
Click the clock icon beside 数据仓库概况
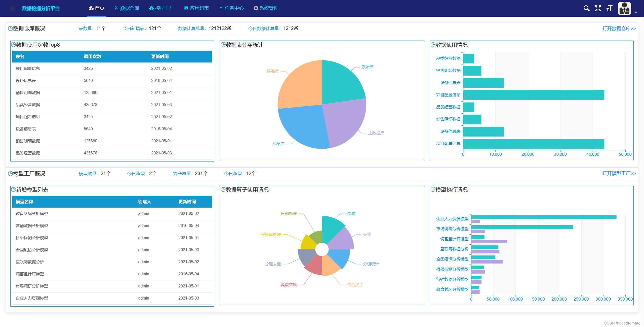point(10,28)
